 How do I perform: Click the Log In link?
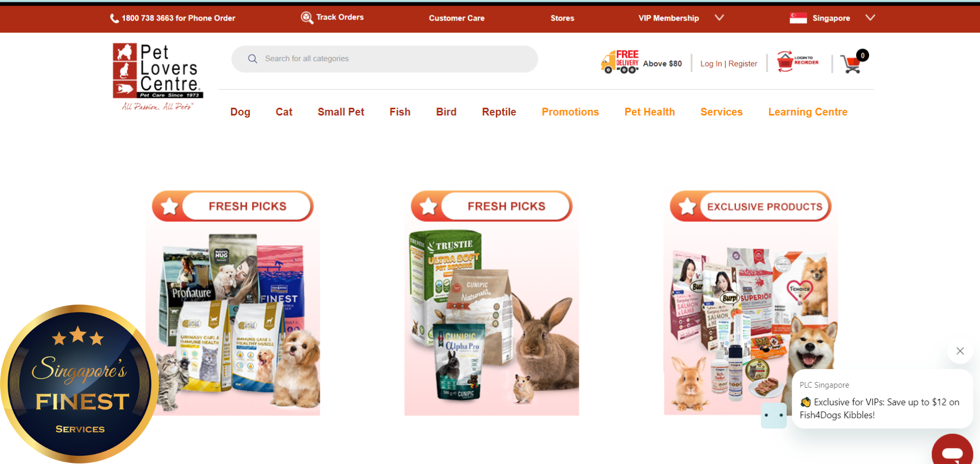(711, 64)
